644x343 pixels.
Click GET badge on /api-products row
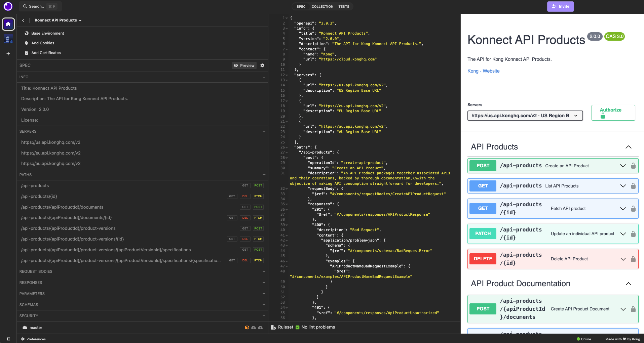click(x=245, y=186)
